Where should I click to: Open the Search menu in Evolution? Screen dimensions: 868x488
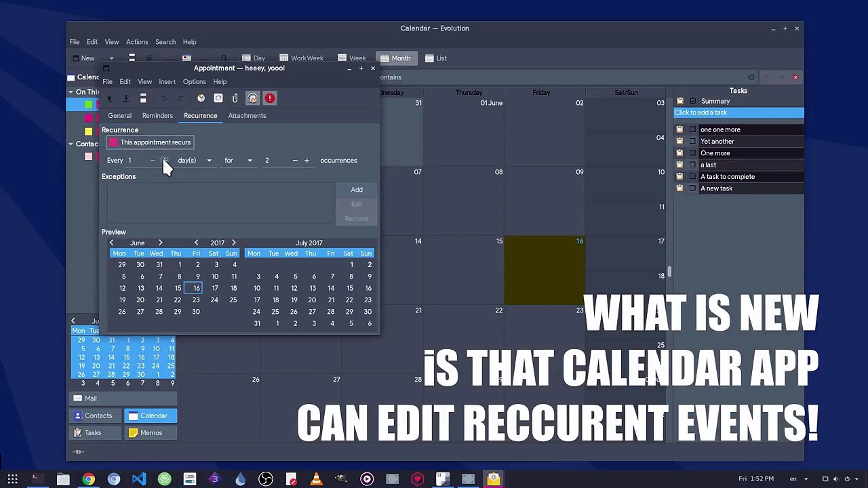[165, 42]
